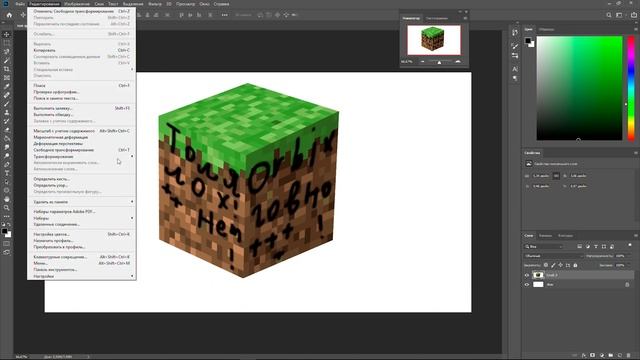Click the Home icon in options bar
Image resolution: width=640 pixels, height=360 pixels.
(9, 15)
